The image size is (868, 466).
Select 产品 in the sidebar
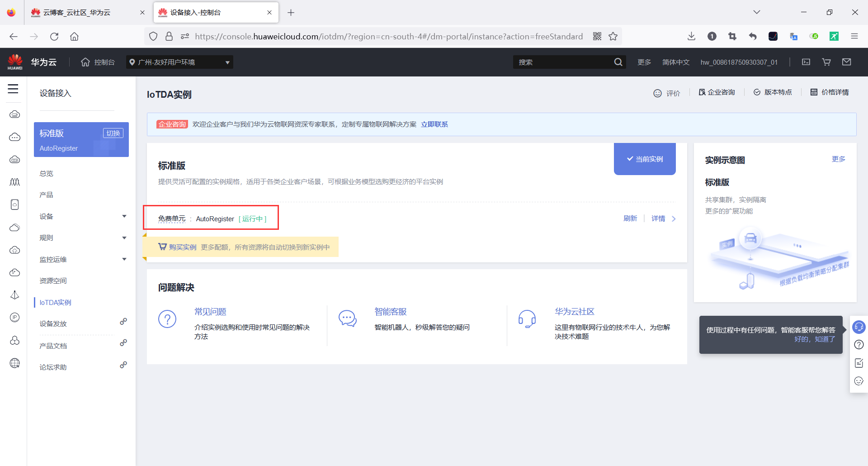pos(46,195)
